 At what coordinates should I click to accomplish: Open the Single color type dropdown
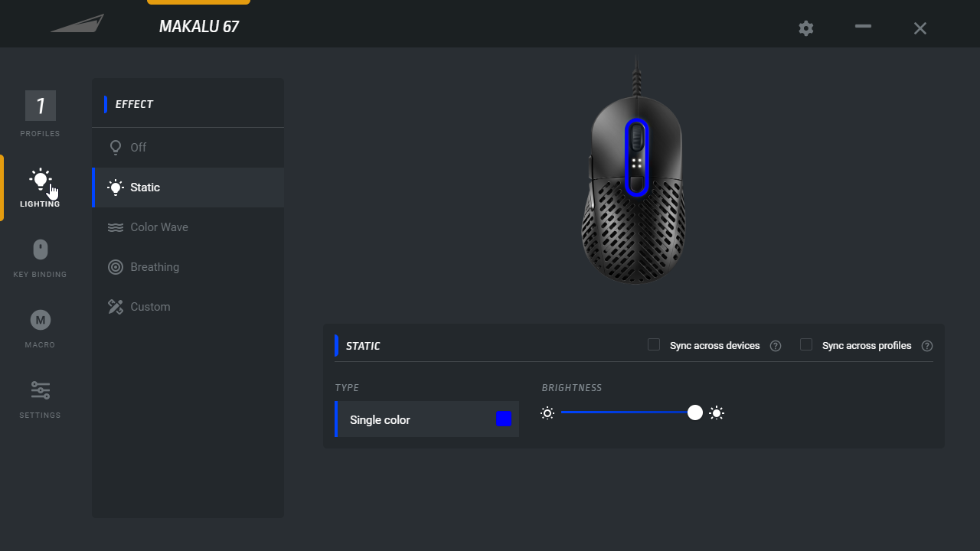pos(427,419)
